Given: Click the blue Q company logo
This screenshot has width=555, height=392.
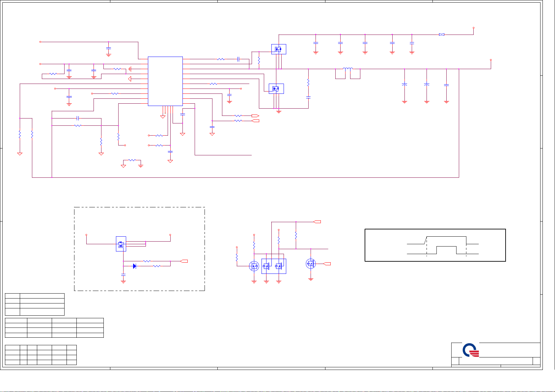Looking at the screenshot, I should pyautogui.click(x=470, y=350).
